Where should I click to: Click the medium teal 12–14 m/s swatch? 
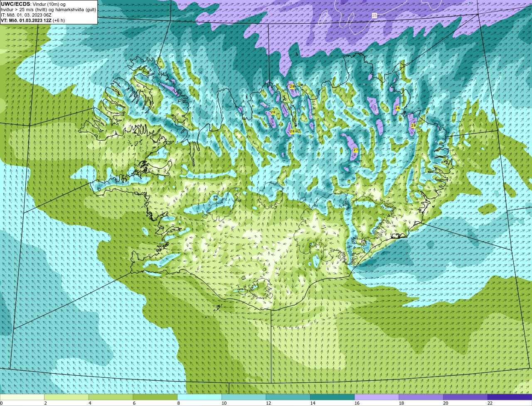pyautogui.click(x=288, y=397)
